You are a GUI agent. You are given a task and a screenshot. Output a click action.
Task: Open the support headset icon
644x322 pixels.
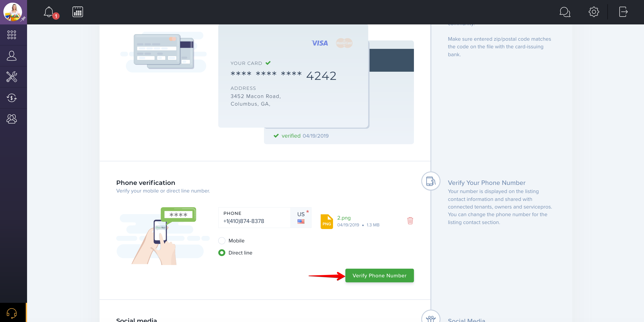[12, 313]
